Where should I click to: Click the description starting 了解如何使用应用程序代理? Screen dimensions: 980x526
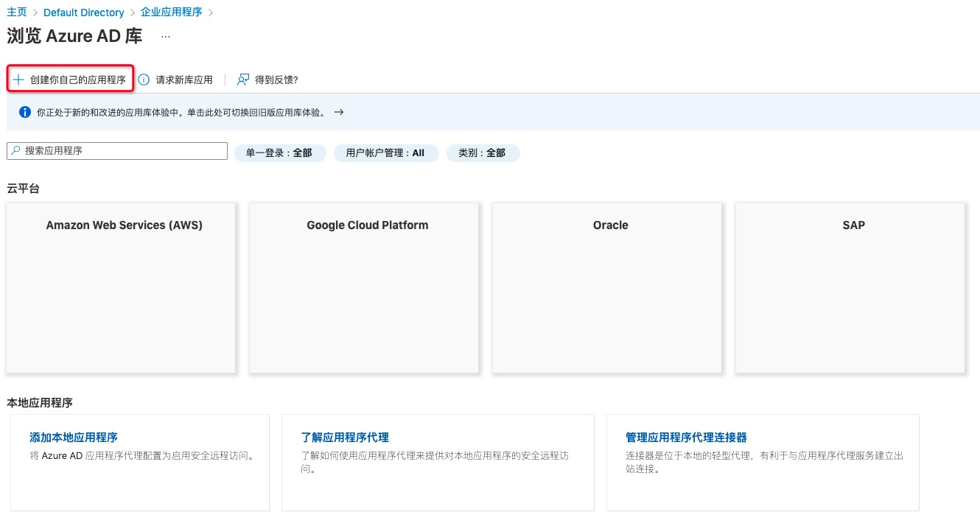(x=435, y=462)
